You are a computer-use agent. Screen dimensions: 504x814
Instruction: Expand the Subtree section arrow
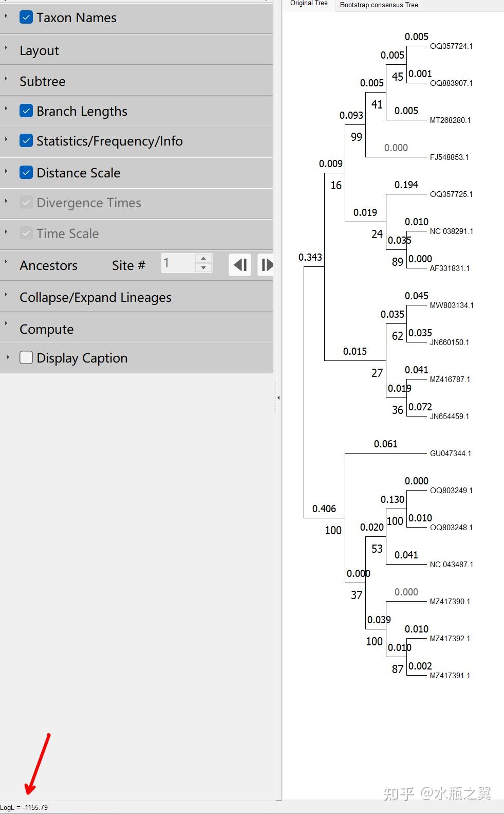(x=6, y=79)
